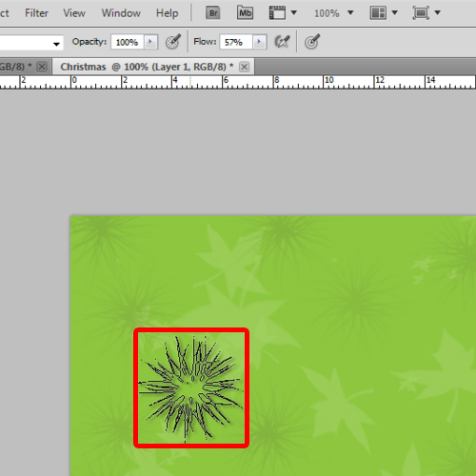Open the Help menu
The height and width of the screenshot is (476, 476).
(168, 13)
